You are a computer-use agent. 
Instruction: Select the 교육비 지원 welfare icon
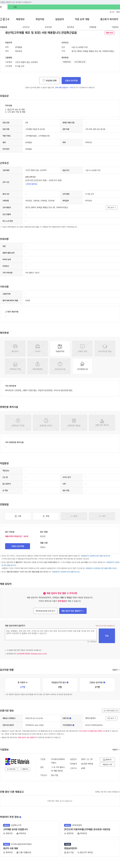[x=82, y=348]
